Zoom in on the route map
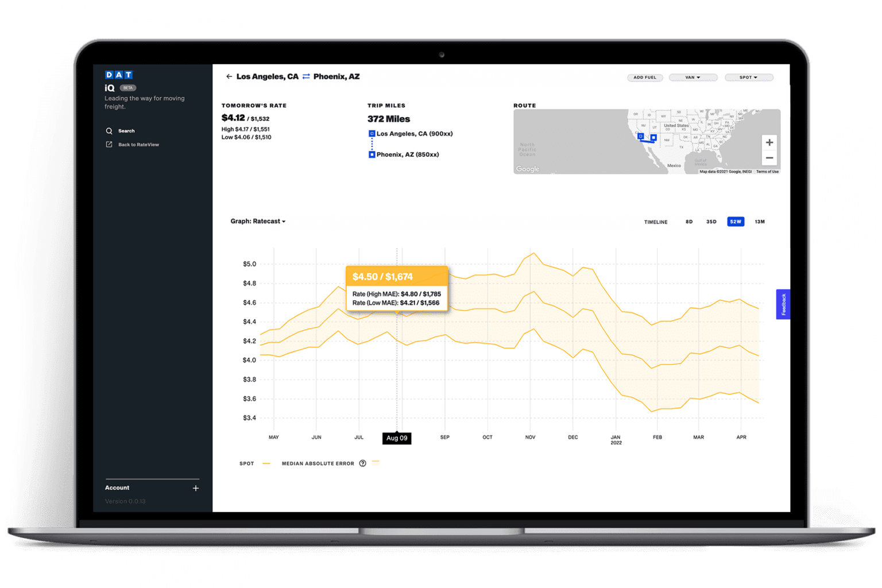The width and height of the screenshot is (882, 588). pyautogui.click(x=769, y=142)
